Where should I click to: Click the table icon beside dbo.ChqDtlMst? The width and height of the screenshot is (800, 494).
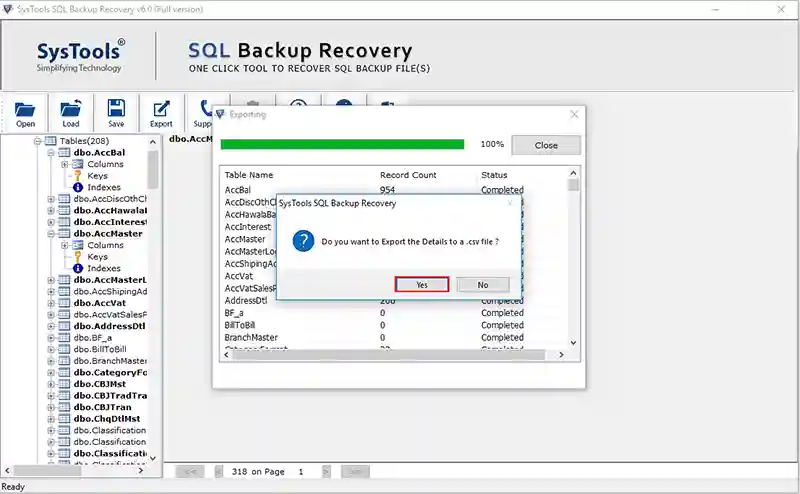click(x=64, y=419)
